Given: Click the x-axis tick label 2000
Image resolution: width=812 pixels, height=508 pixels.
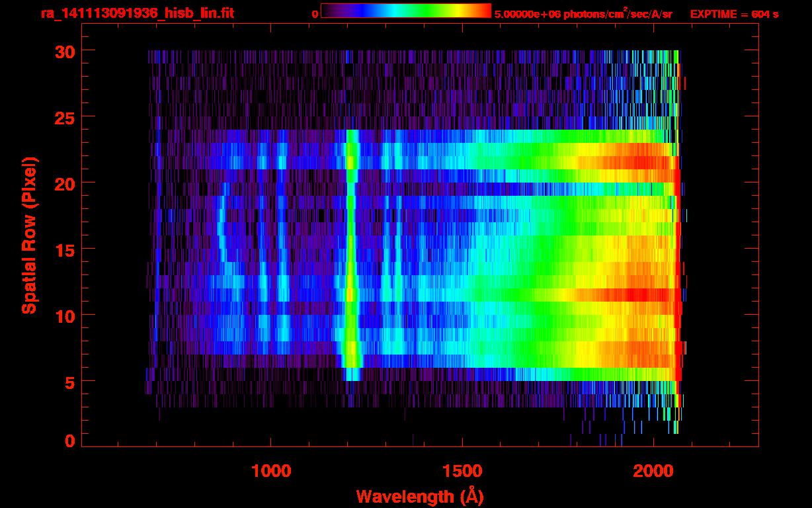Looking at the screenshot, I should pyautogui.click(x=653, y=470).
